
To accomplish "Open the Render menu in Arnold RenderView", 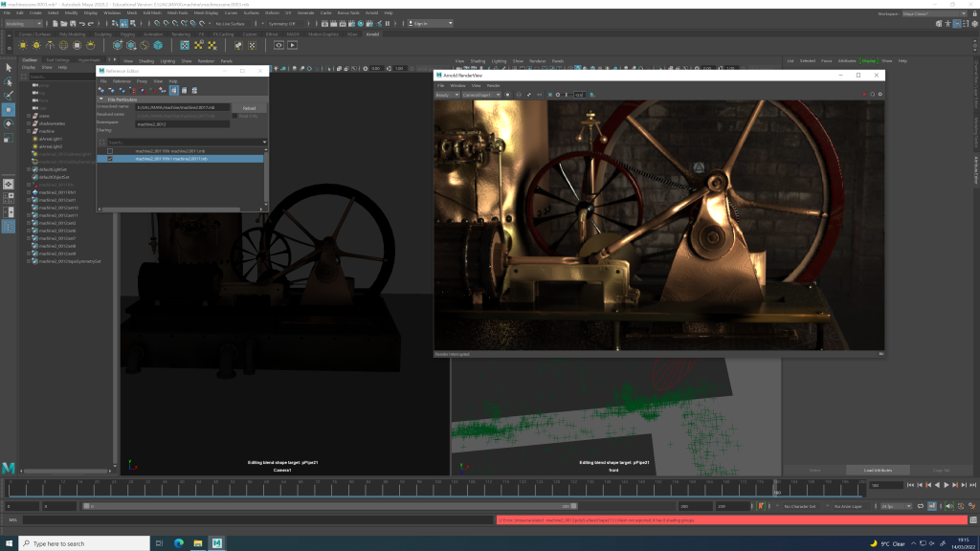I will 493,85.
